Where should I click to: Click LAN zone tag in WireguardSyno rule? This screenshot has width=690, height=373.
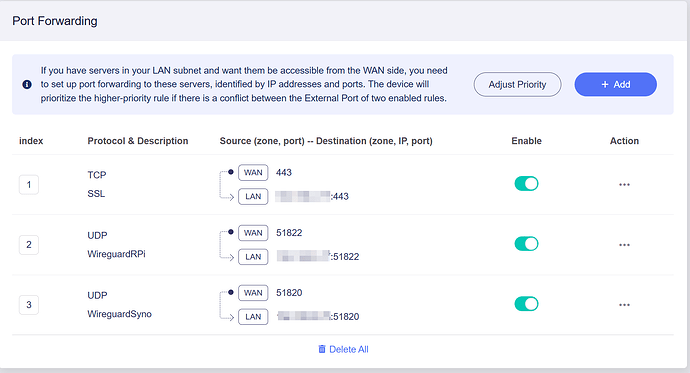(x=253, y=317)
